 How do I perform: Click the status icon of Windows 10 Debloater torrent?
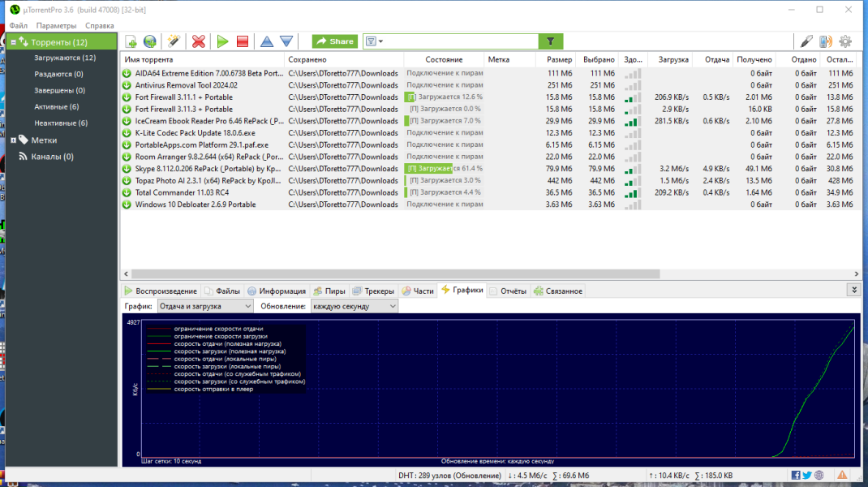127,205
